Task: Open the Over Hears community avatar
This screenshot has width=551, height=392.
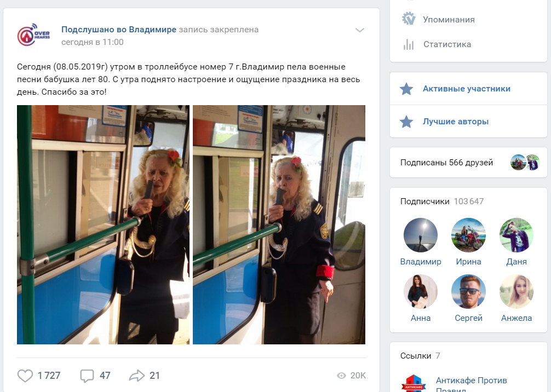Action: [x=34, y=35]
